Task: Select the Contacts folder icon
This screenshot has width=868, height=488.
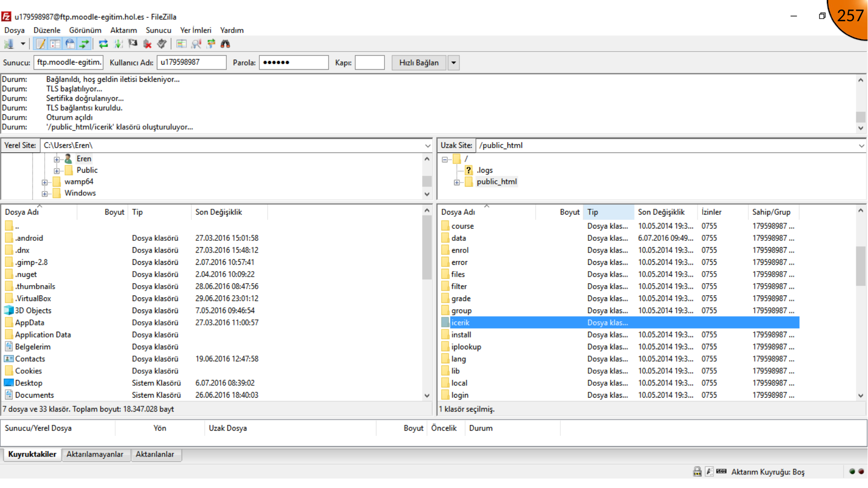Action: tap(9, 359)
